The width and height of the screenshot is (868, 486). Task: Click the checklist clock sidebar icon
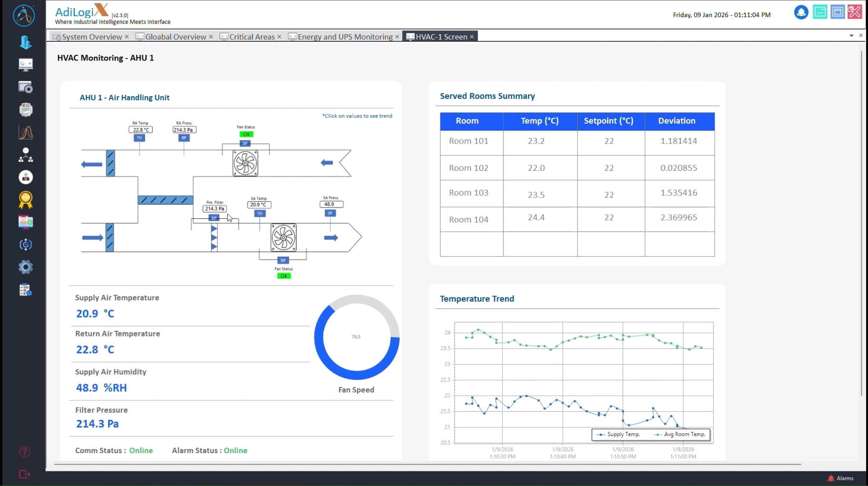click(25, 290)
